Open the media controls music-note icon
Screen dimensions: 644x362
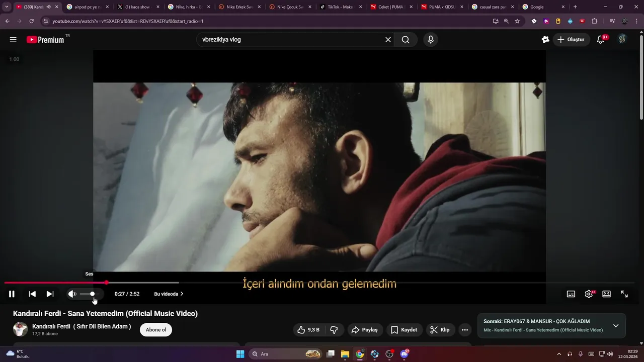[612, 21]
